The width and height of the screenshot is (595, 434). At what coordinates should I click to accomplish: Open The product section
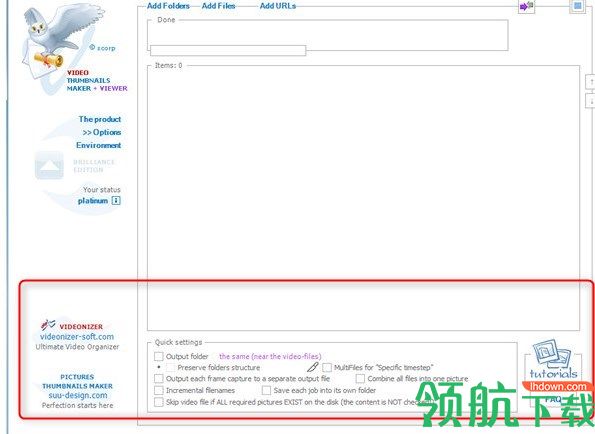[x=100, y=119]
